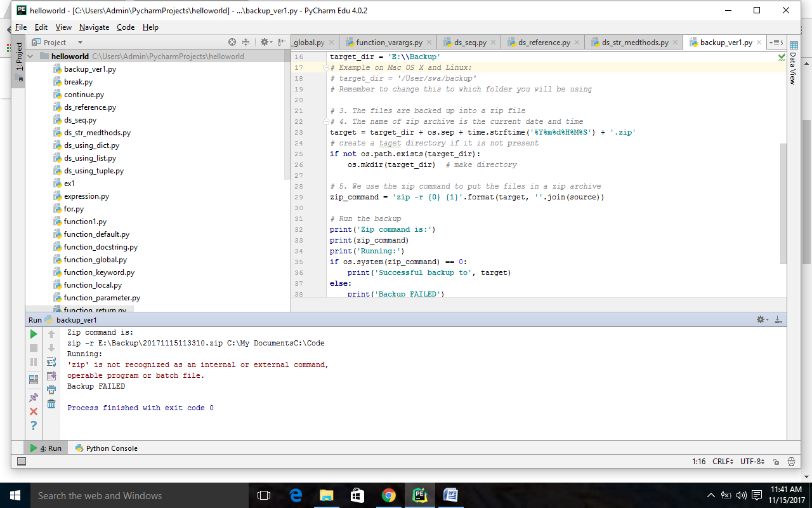The width and height of the screenshot is (812, 508).
Task: Close the Run tab with the red X
Action: pos(34,411)
